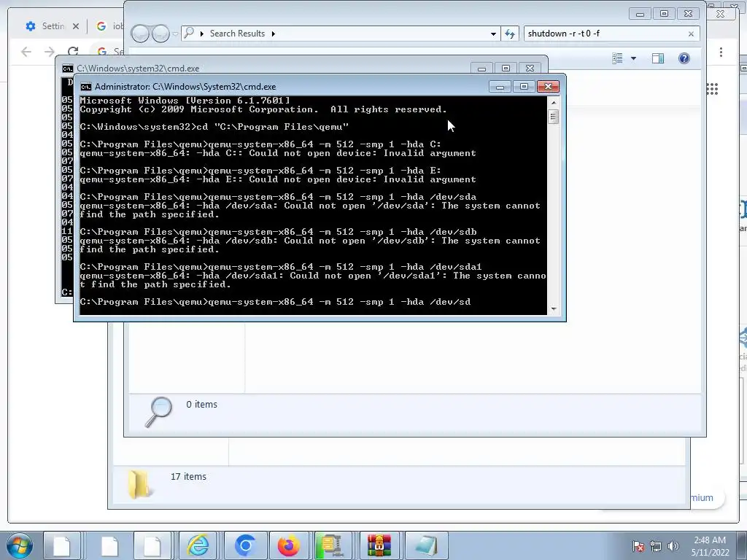
Task: Open recent pages dropdown next to Forward
Action: point(175,34)
